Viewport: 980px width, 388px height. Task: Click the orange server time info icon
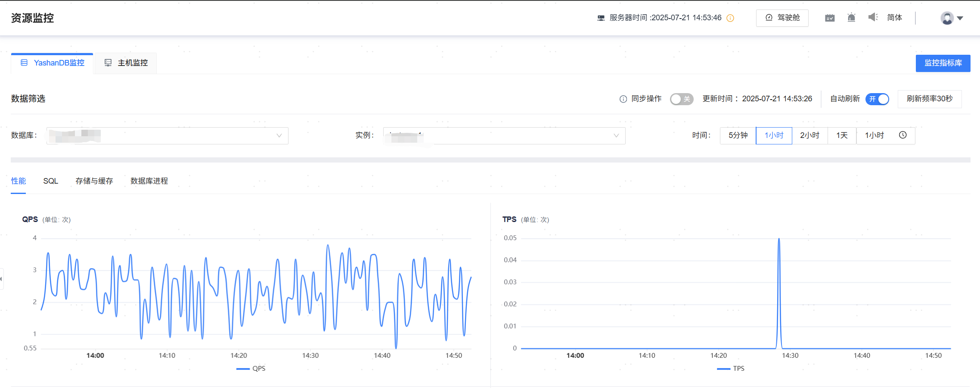730,18
